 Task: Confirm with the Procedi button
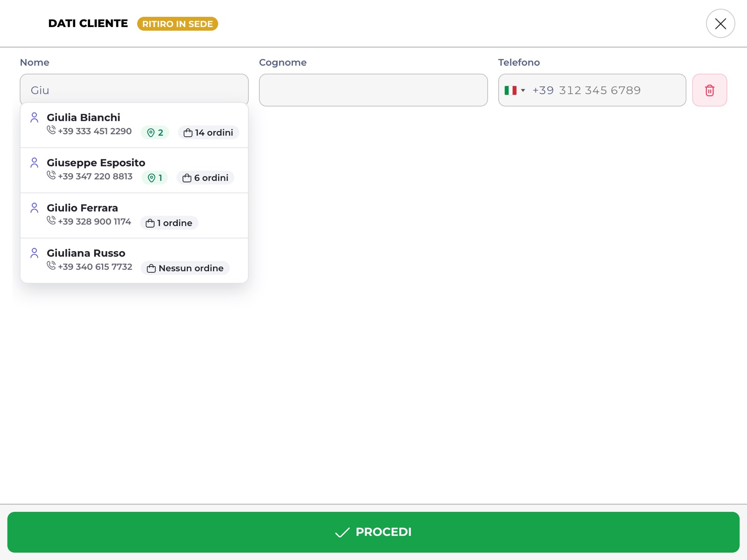tap(373, 532)
